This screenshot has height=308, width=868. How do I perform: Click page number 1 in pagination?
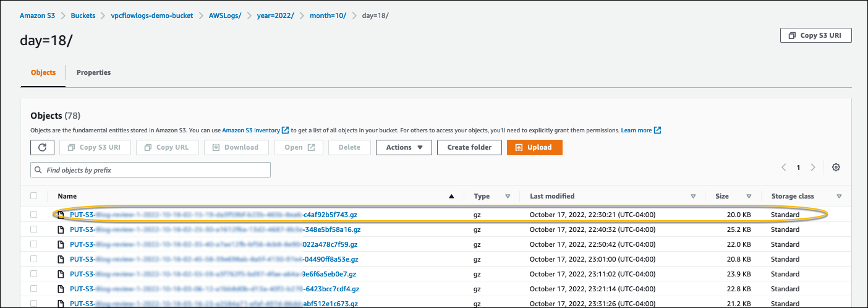[798, 168]
